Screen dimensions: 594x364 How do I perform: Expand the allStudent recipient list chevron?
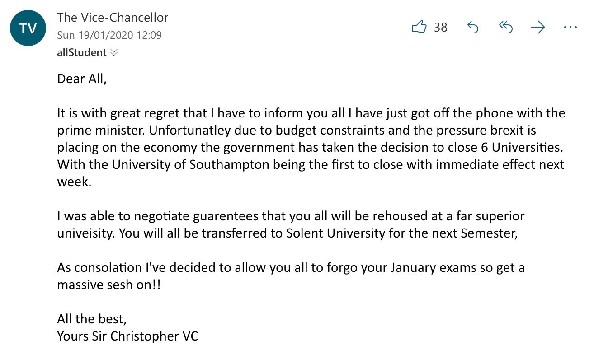pos(114,52)
